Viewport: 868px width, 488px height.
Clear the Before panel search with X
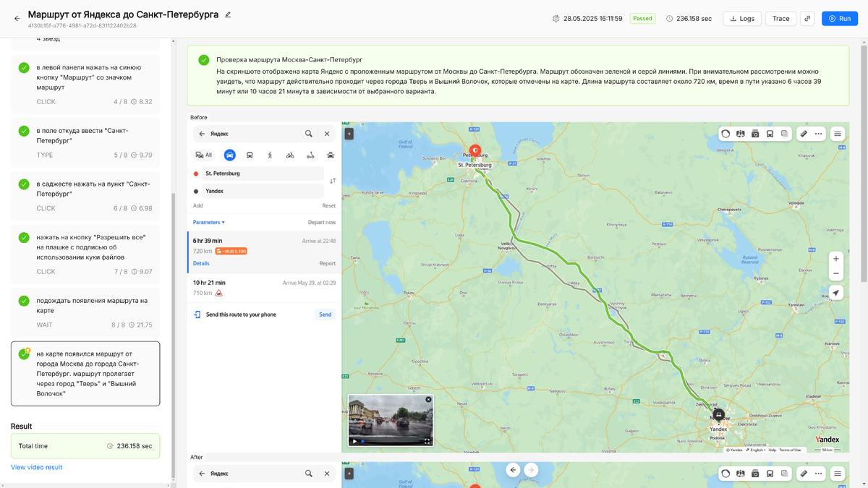pyautogui.click(x=327, y=134)
